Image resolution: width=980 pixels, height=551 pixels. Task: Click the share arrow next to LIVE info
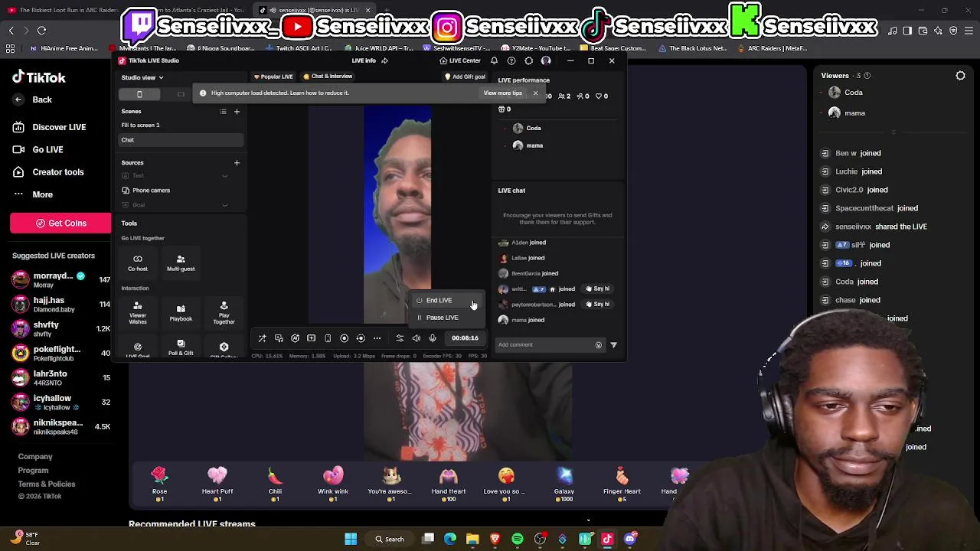384,60
